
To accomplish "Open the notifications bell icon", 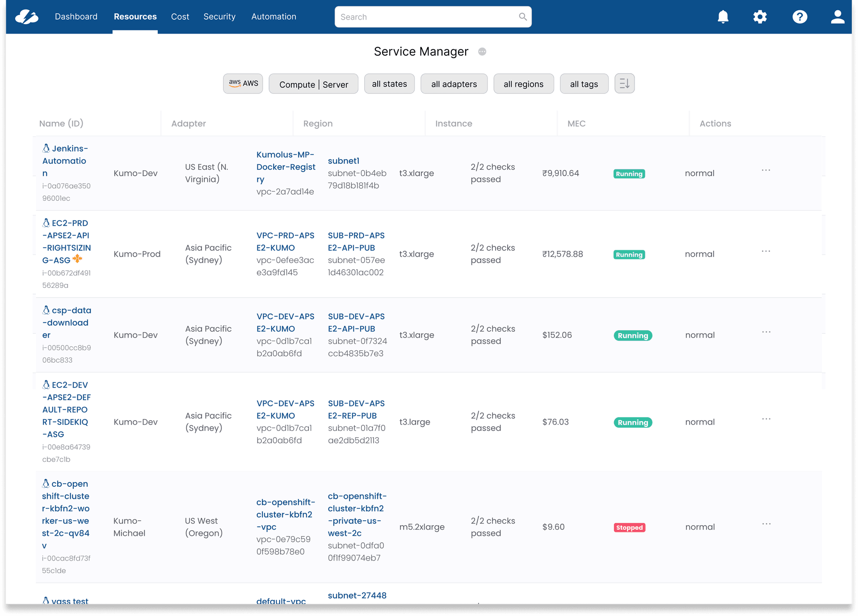I will click(x=723, y=17).
